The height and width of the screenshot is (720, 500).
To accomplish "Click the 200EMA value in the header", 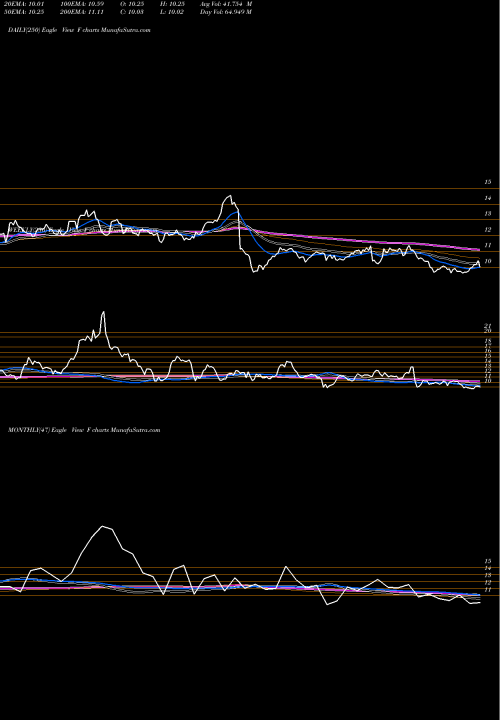I will (x=82, y=12).
